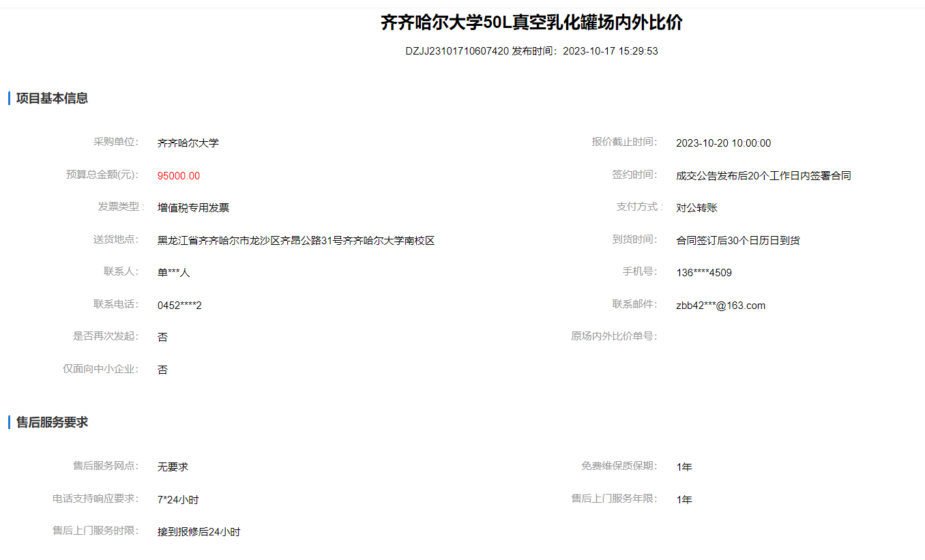Screen dimensions: 925x560
Task: Click the invoice type 增值税专用发票
Action: click(193, 208)
